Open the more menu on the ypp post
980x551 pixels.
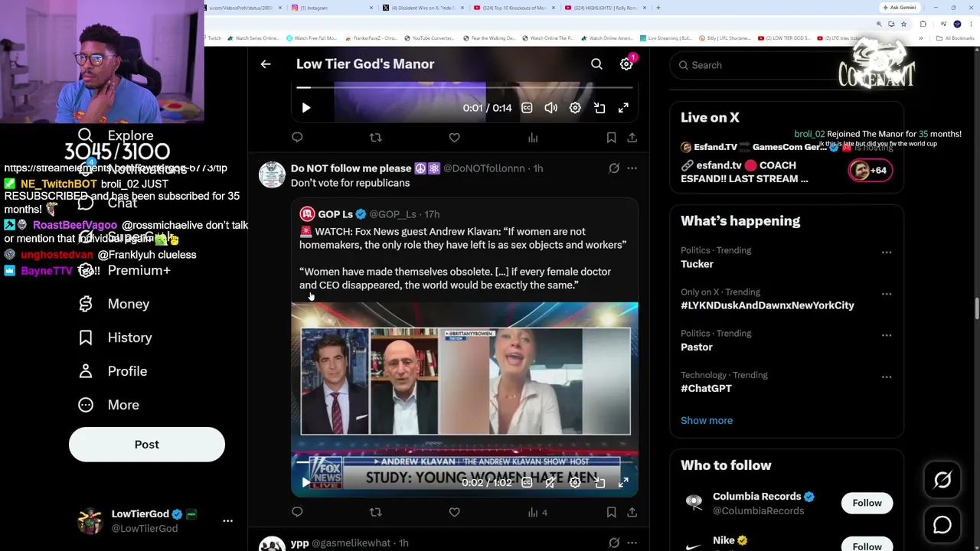632,543
